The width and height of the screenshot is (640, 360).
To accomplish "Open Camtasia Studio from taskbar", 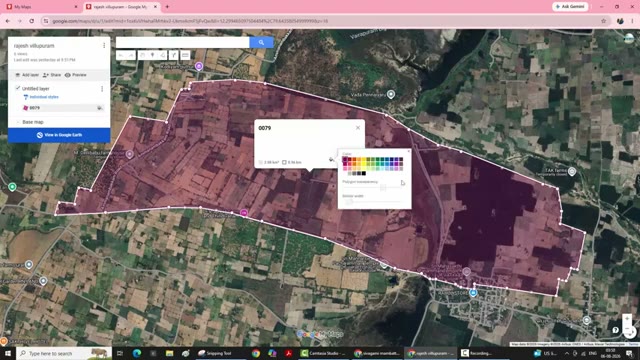I will pyautogui.click(x=324, y=353).
